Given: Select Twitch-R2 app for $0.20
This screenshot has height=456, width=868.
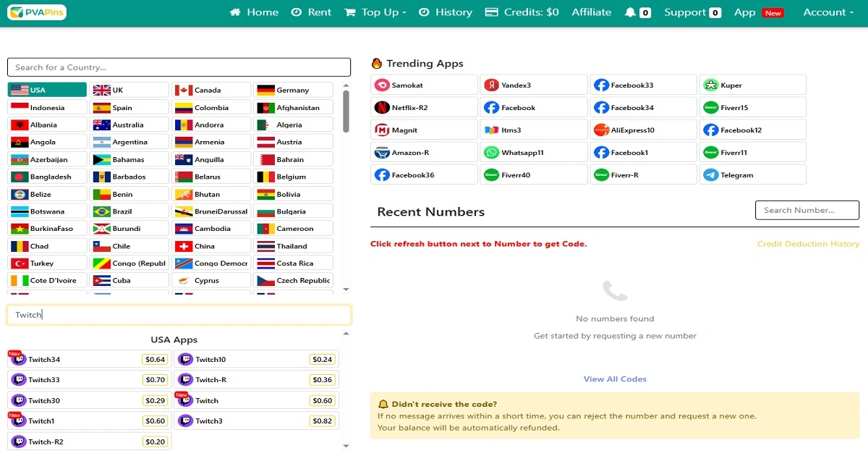Looking at the screenshot, I should tap(90, 442).
